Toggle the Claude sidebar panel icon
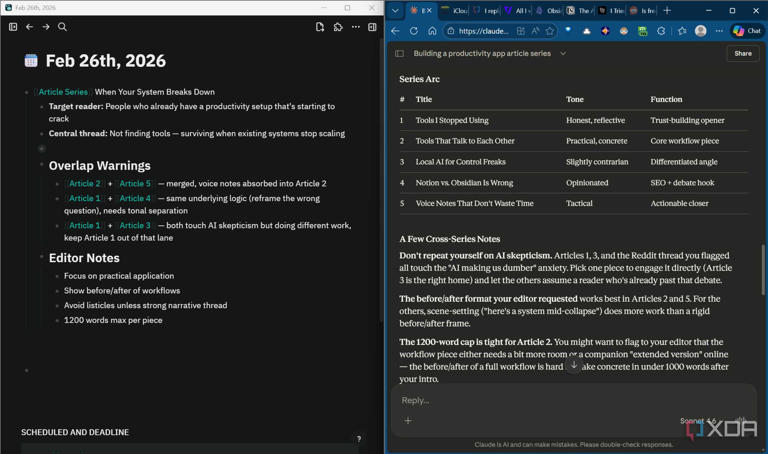The height and width of the screenshot is (454, 768). coord(400,53)
